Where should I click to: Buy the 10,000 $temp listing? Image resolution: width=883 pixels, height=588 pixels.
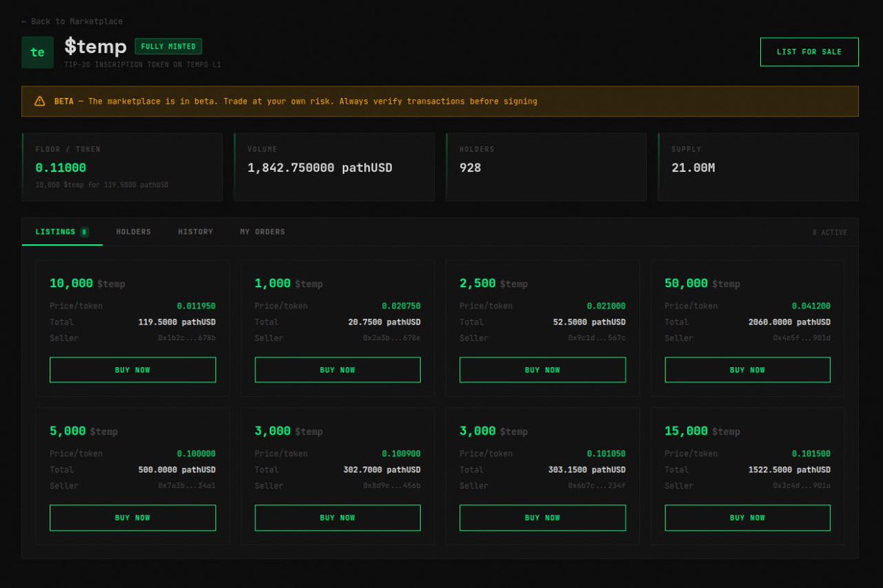(132, 370)
